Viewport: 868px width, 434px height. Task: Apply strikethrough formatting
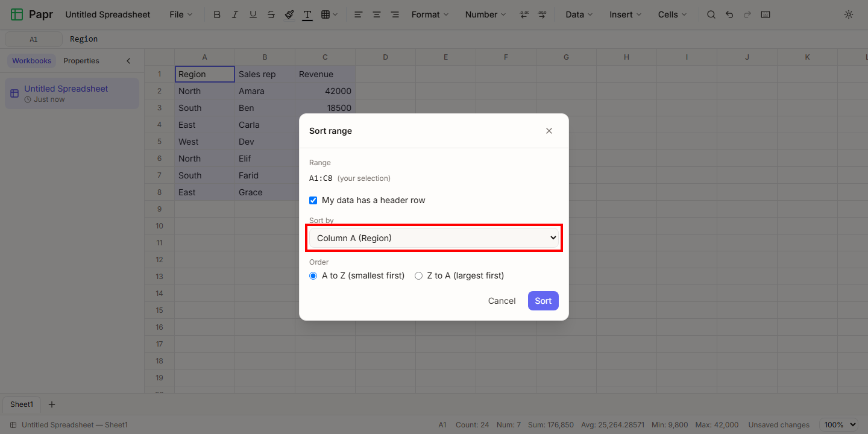point(271,14)
